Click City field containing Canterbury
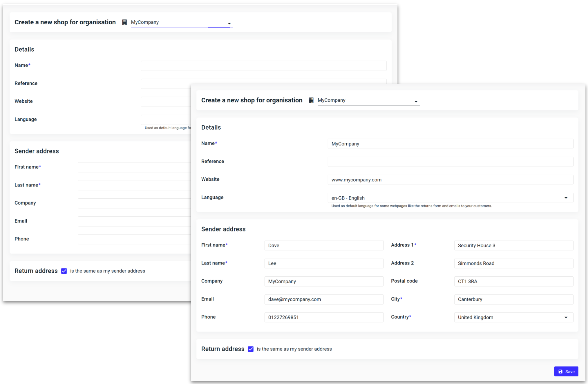 coord(513,299)
